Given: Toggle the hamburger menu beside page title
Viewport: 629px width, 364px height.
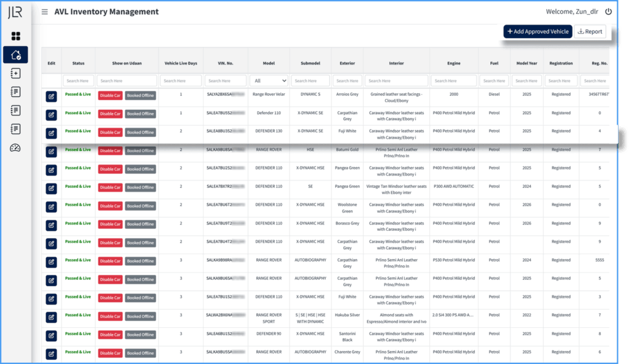Looking at the screenshot, I should [x=44, y=12].
